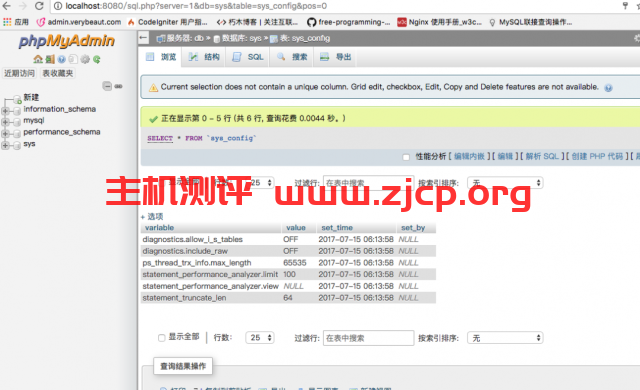The image size is (640, 390).
Task: Click the browser back arrow
Action: (x=7, y=6)
